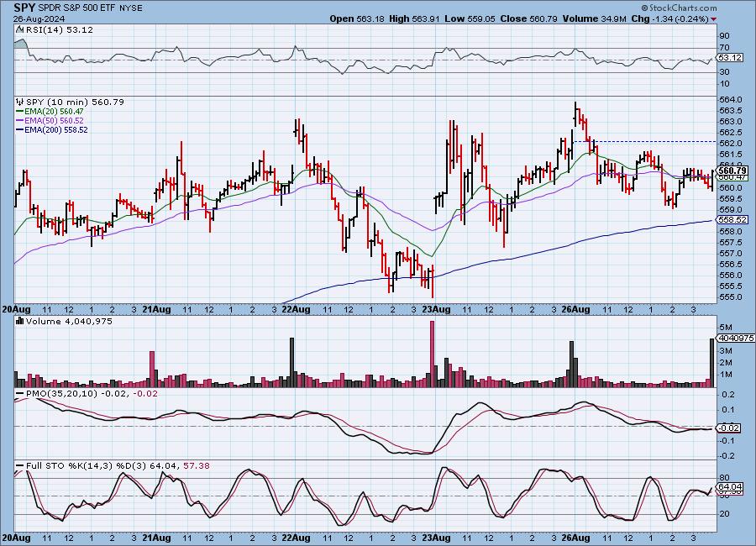
Task: Click the 564.0 price axis label
Action: [x=731, y=100]
